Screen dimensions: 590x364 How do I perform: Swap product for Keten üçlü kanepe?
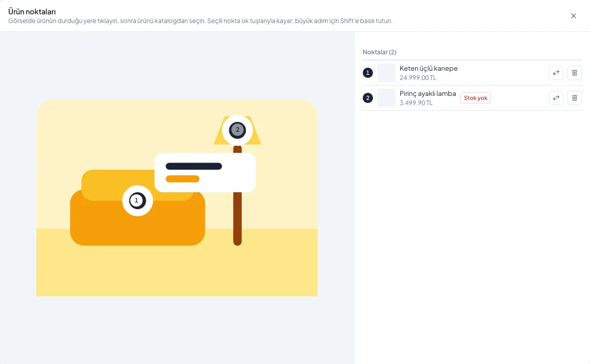(556, 73)
